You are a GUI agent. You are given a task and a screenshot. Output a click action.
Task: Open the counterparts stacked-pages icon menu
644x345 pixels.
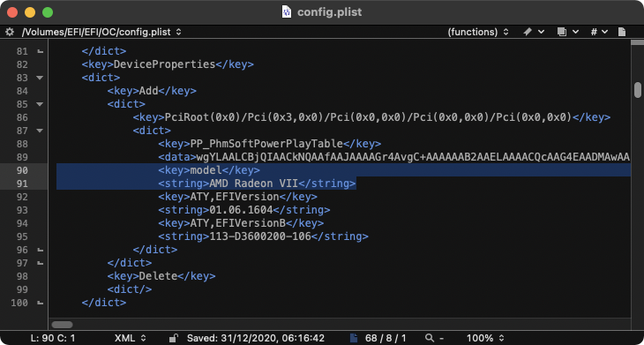tap(562, 32)
